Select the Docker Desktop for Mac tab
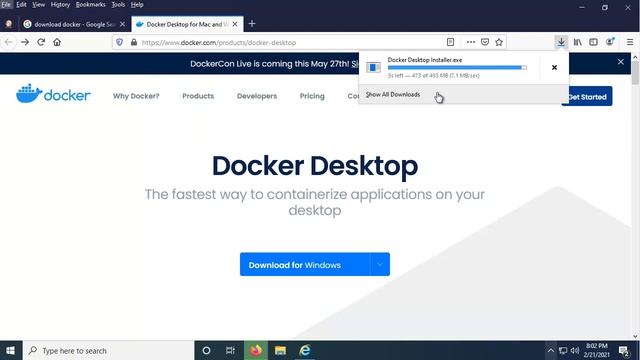This screenshot has width=640, height=360. (x=187, y=24)
